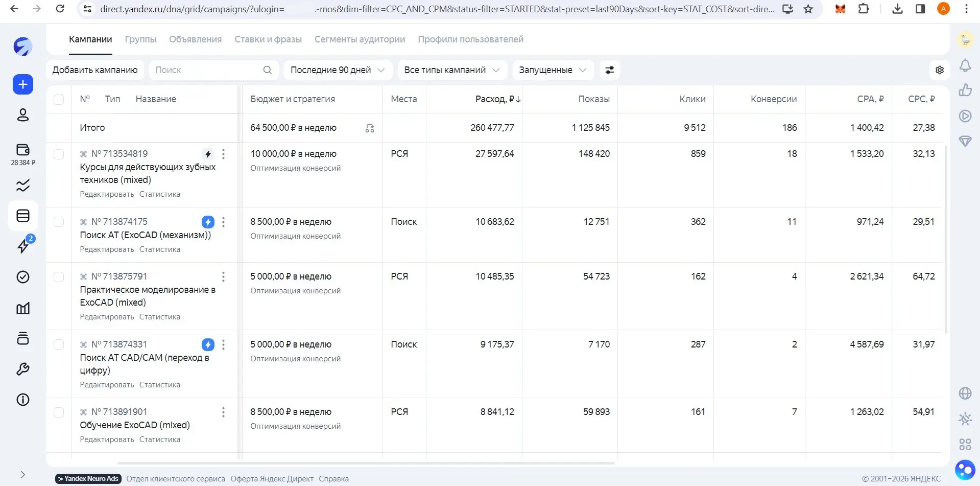The image size is (980, 486).
Task: Check the box for campaign 713874175
Action: point(59,222)
